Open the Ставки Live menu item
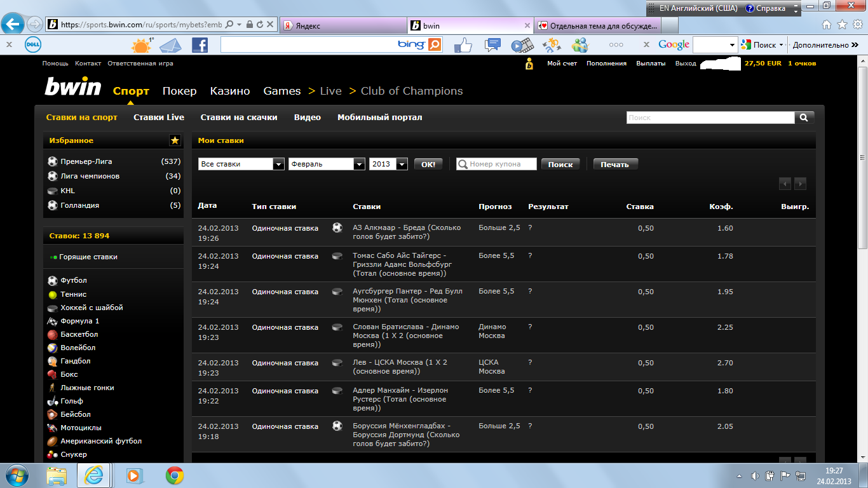This screenshot has width=868, height=488. pyautogui.click(x=159, y=118)
